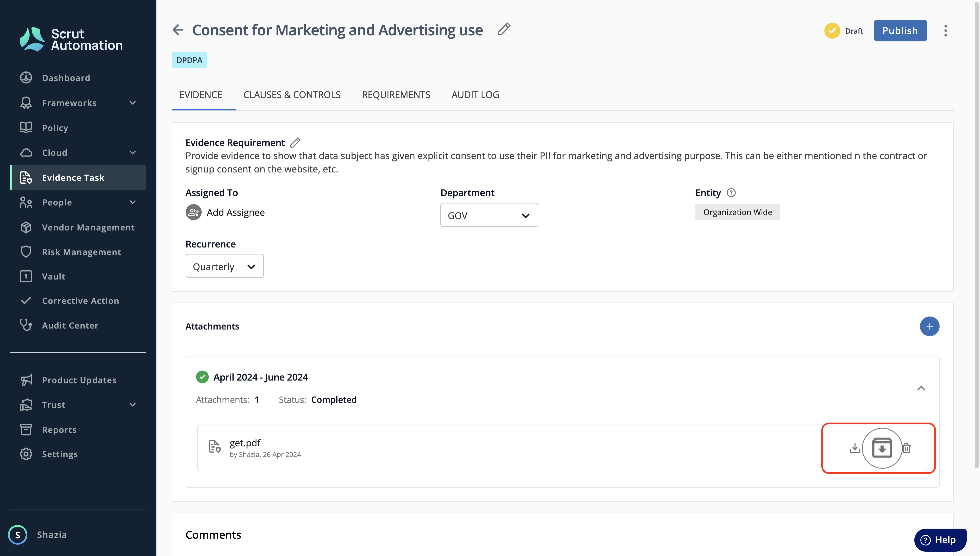Click the Comments section heading
The width and height of the screenshot is (980, 556).
click(x=213, y=535)
